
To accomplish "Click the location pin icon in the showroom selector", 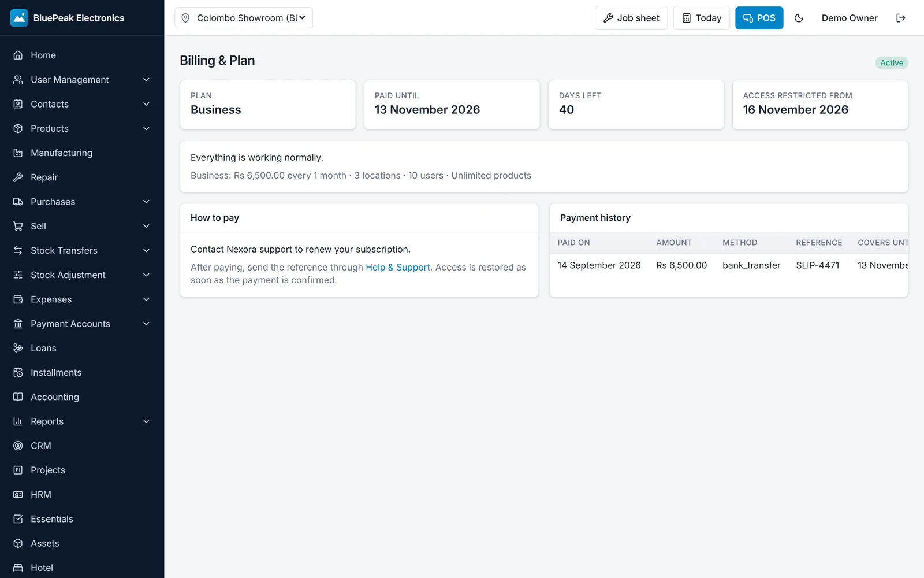I will click(185, 18).
